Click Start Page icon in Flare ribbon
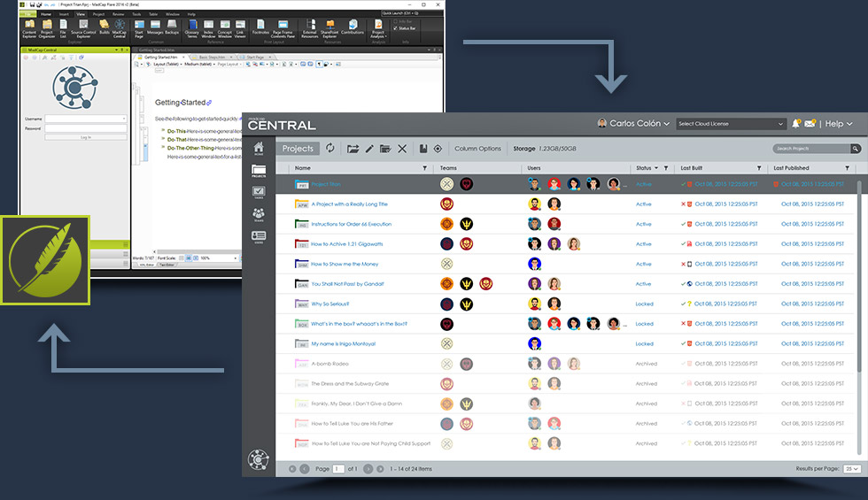Screen dimensions: 868x500 coord(139,28)
